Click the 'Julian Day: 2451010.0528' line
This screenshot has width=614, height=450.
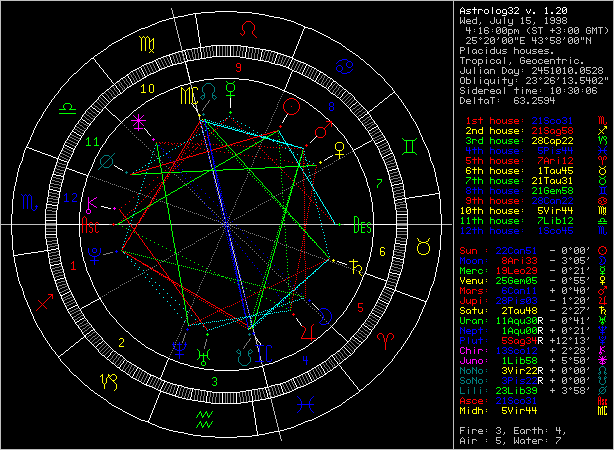(531, 71)
